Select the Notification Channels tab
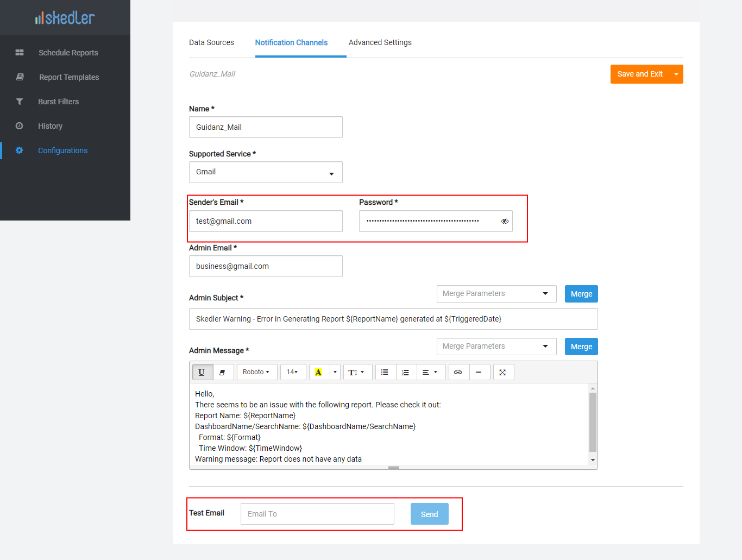 291,42
